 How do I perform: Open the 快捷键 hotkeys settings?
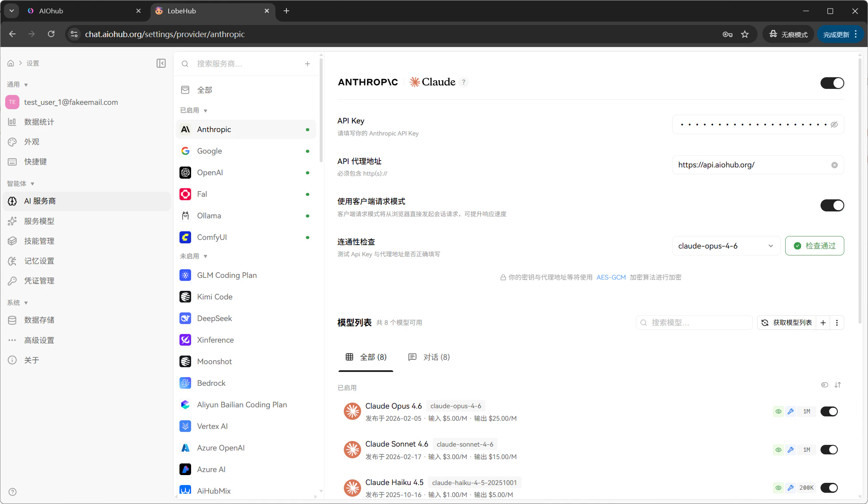87,162
